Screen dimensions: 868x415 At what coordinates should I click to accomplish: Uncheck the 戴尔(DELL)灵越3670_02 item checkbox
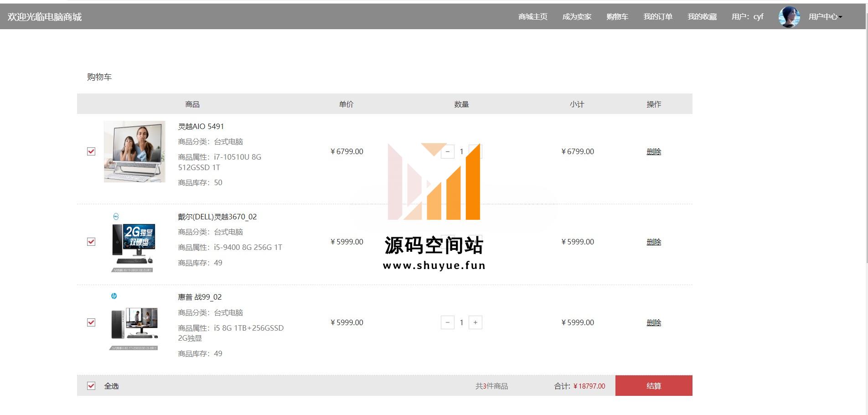coord(91,242)
